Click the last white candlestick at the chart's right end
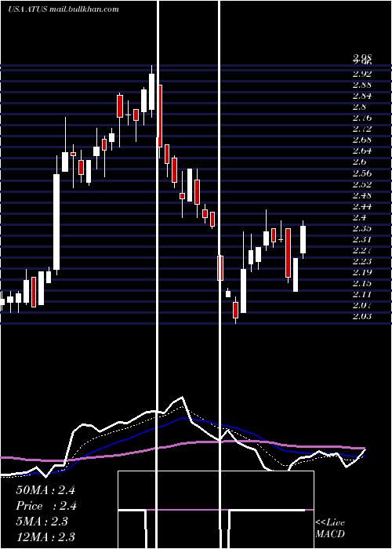The width and height of the screenshot is (392, 549). (303, 239)
